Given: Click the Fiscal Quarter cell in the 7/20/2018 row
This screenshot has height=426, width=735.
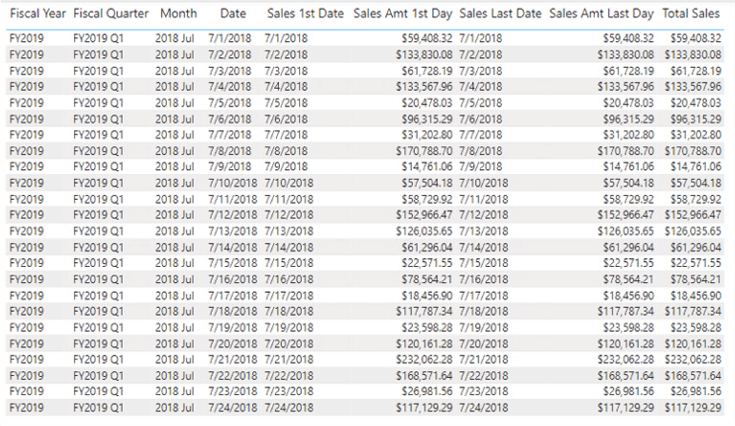Looking at the screenshot, I should (x=100, y=344).
